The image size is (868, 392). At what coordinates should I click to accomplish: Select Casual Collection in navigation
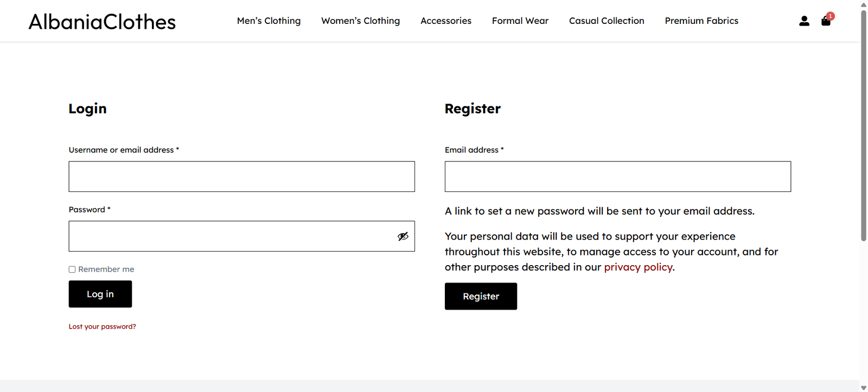tap(606, 21)
